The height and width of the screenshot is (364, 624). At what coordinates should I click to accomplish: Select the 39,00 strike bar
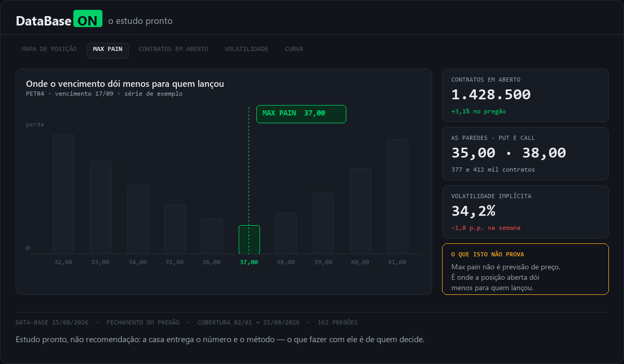323,223
